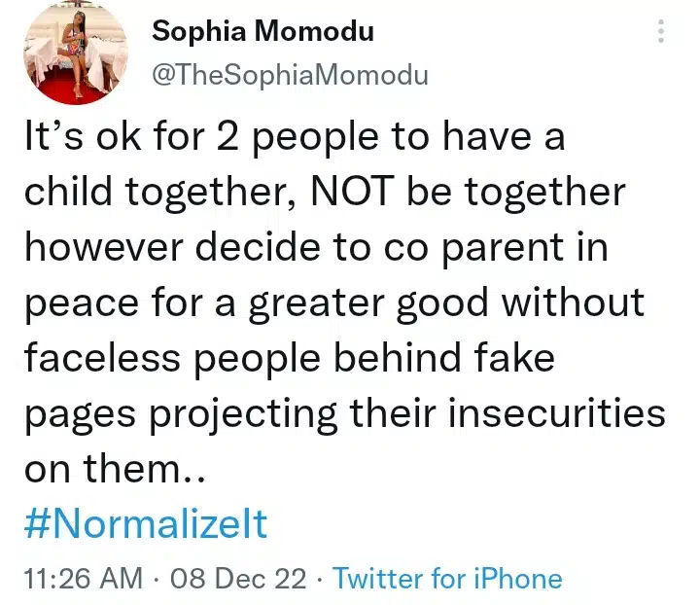The image size is (700, 605).
Task: Open the #NormalizeIt hashtag
Action: [x=145, y=525]
